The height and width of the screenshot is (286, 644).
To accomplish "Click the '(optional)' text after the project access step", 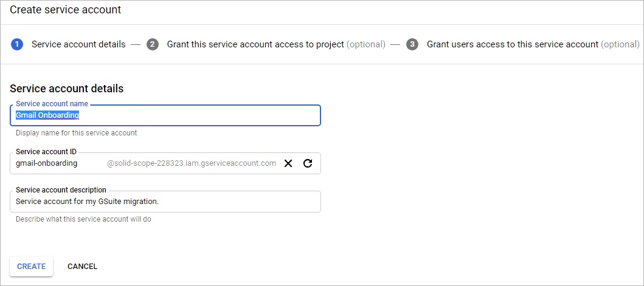I will (x=366, y=44).
